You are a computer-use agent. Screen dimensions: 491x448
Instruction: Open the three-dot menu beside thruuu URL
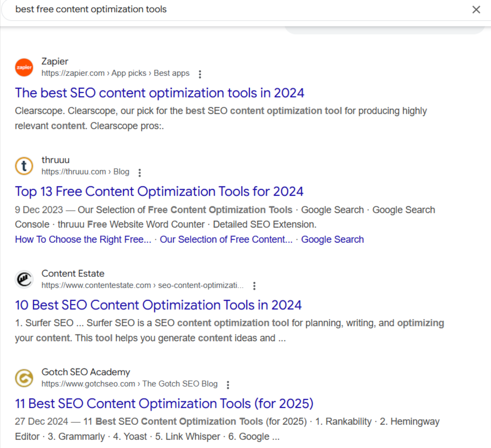coord(139,173)
